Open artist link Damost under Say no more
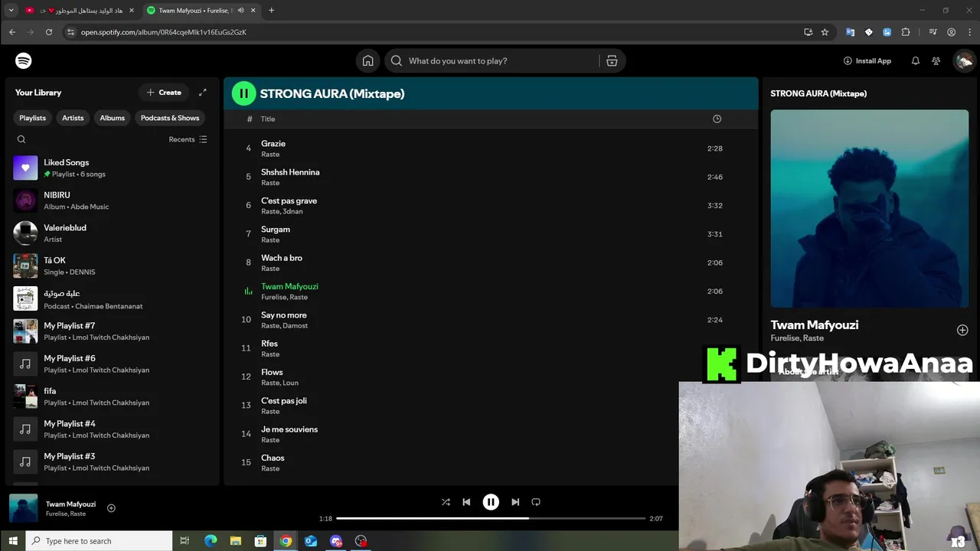Image resolution: width=980 pixels, height=551 pixels. [296, 325]
